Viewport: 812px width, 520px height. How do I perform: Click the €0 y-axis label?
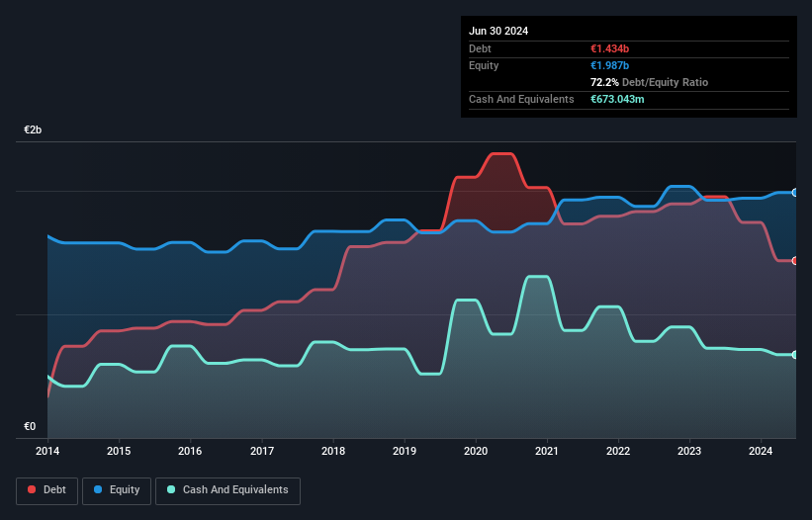coord(30,427)
